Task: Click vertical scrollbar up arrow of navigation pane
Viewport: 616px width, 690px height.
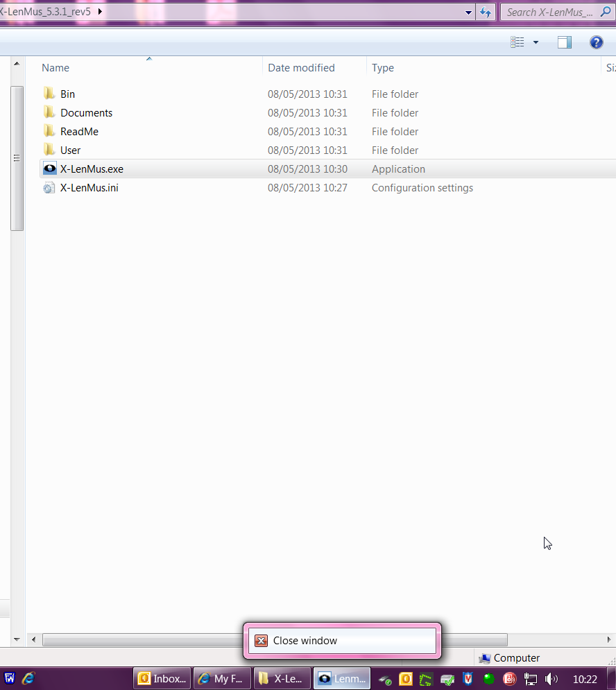Action: (17, 64)
